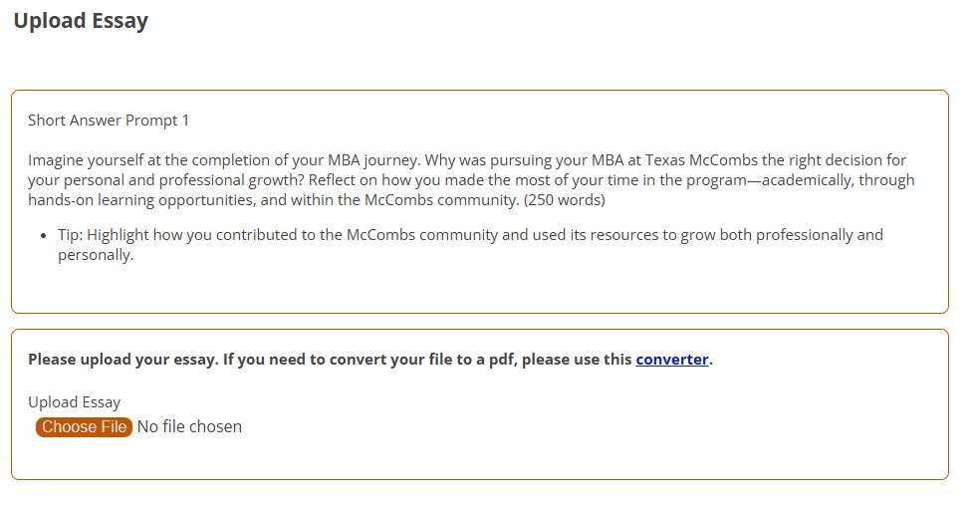Screen dimensions: 980x508
Task: Click the 'No file chosen' text
Action: pos(189,426)
